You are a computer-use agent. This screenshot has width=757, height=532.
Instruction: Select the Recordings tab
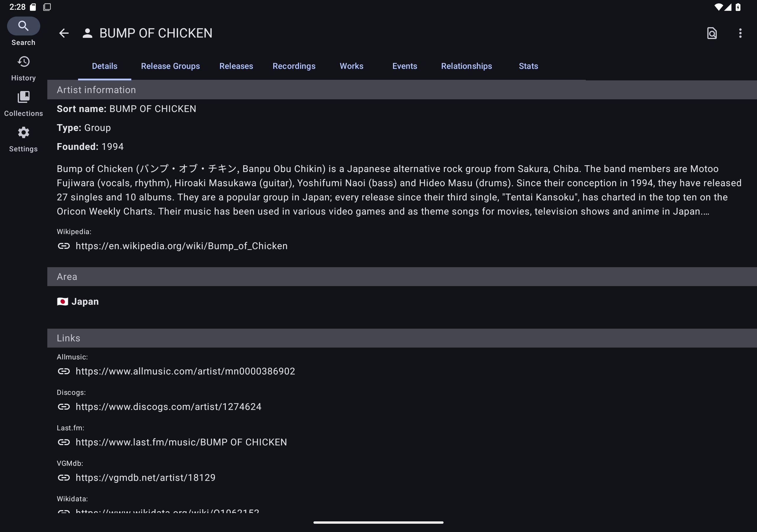coord(294,66)
